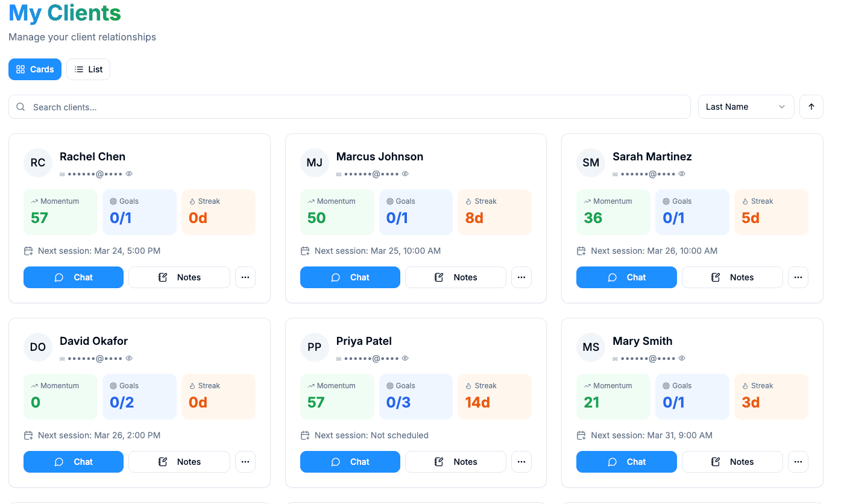Click Marcus Johnson's Streak 8d tile
Image resolution: width=844 pixels, height=504 pixels.
pos(494,212)
